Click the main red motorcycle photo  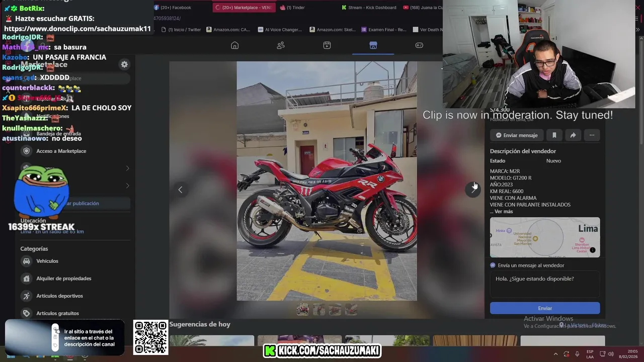pos(327,181)
